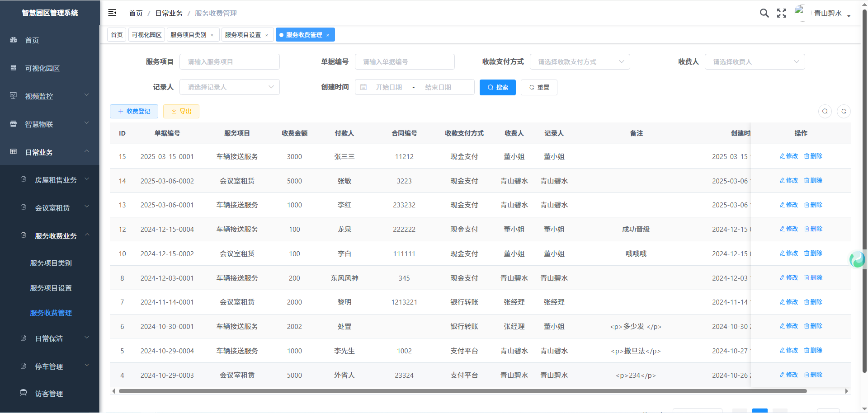Close the 服务项目设置 tab
Screen dimensions: 868x413
267,35
